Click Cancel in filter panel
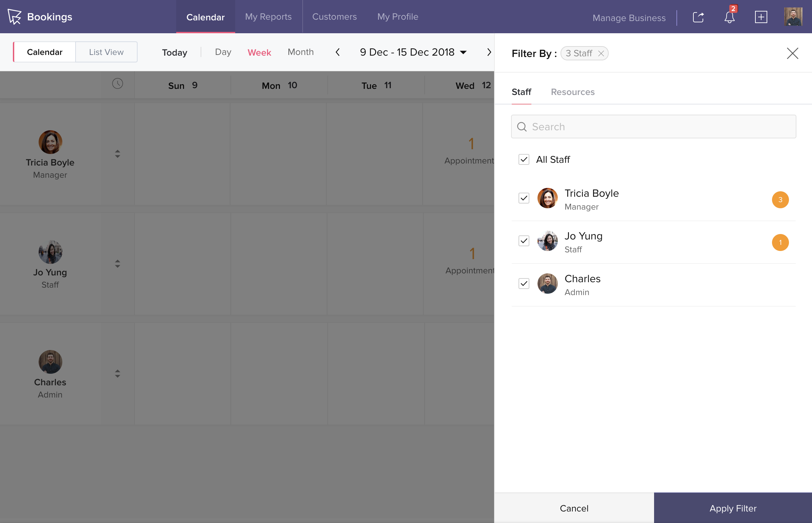 (x=574, y=508)
